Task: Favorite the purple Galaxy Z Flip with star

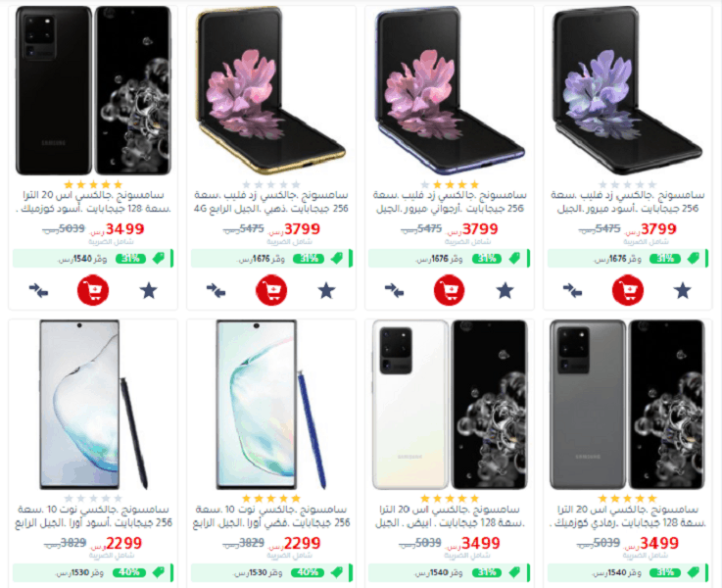Action: [505, 290]
